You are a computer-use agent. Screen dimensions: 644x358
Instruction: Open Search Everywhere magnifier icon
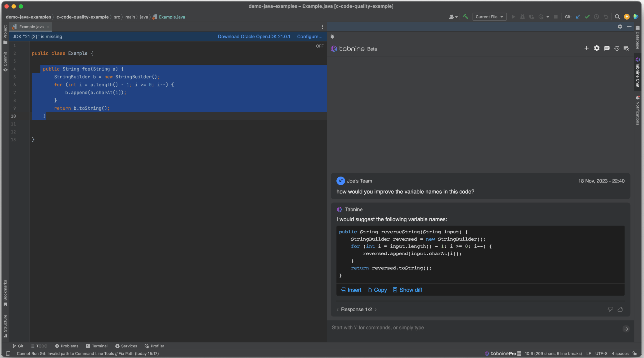pyautogui.click(x=617, y=17)
